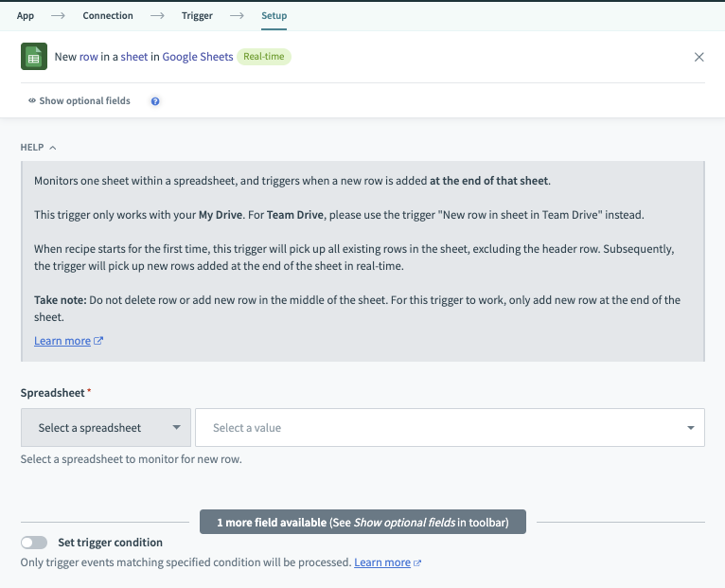The height and width of the screenshot is (588, 725).
Task: Collapse the HELP section
Action: click(39, 148)
